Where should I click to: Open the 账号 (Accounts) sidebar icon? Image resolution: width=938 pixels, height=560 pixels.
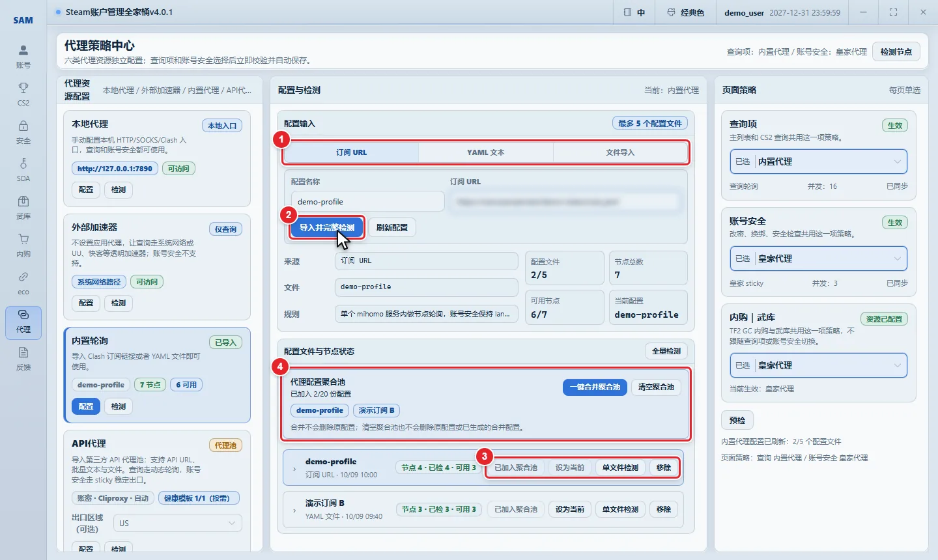23,57
